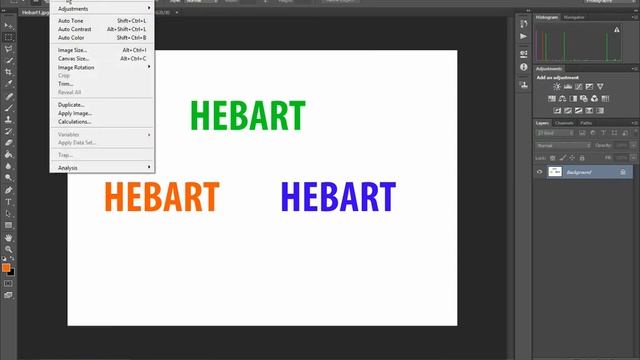Open the Layers panel options menu

[634, 123]
